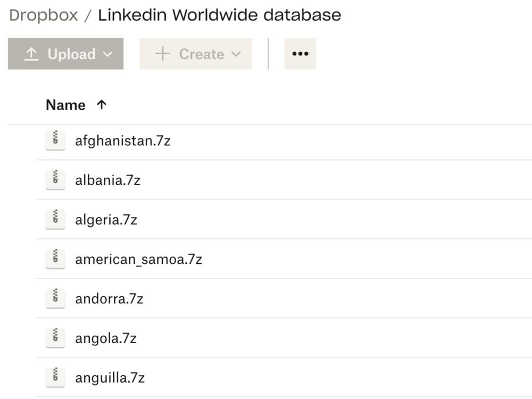
Task: Sort by the Name column header
Action: tap(65, 105)
